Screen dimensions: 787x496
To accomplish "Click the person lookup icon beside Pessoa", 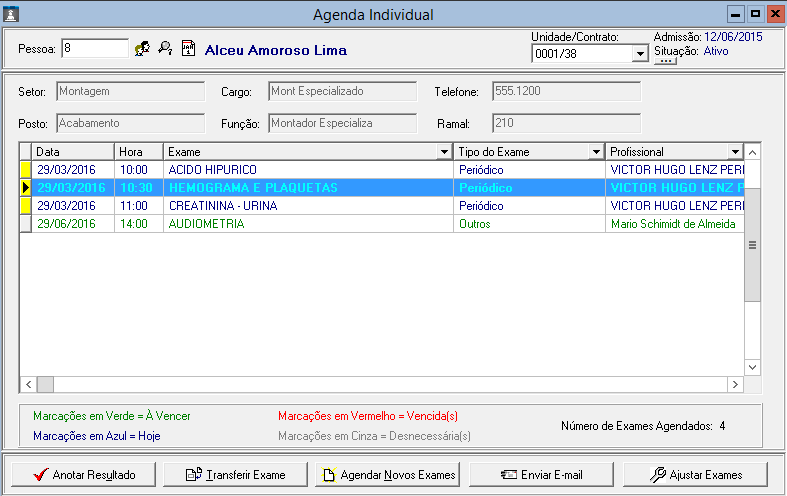I will (143, 48).
